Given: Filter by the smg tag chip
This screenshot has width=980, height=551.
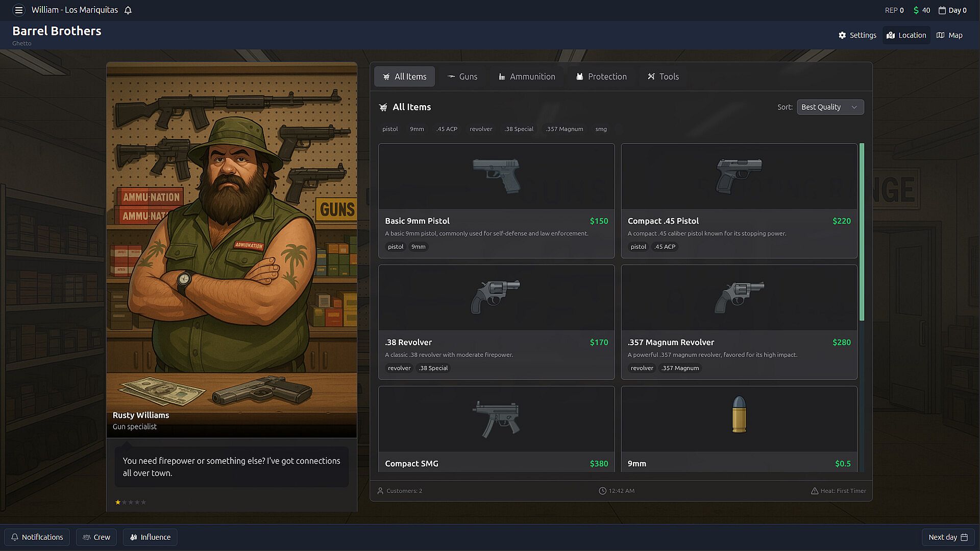Looking at the screenshot, I should pyautogui.click(x=601, y=129).
